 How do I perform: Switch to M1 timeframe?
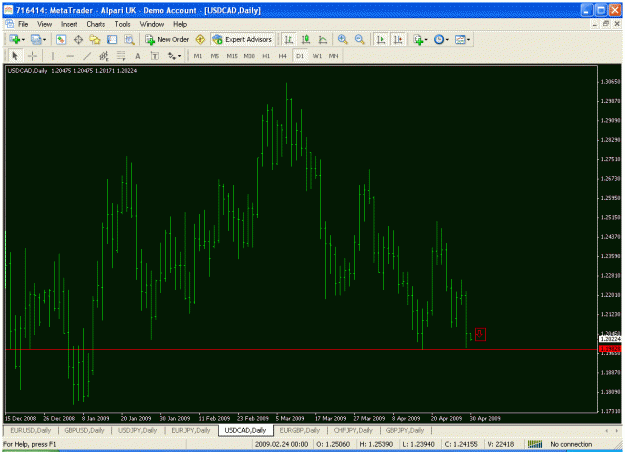198,56
